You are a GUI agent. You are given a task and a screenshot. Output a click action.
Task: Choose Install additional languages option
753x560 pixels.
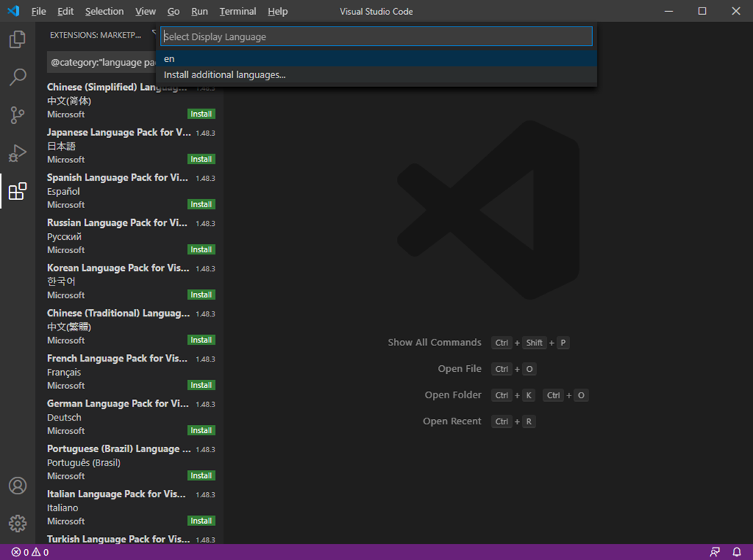[376, 75]
